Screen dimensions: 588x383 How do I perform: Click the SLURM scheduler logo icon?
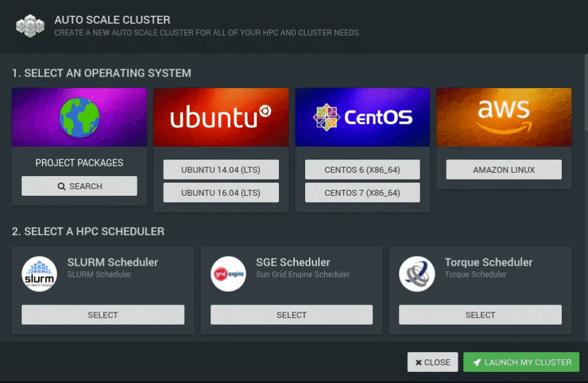coord(39,274)
